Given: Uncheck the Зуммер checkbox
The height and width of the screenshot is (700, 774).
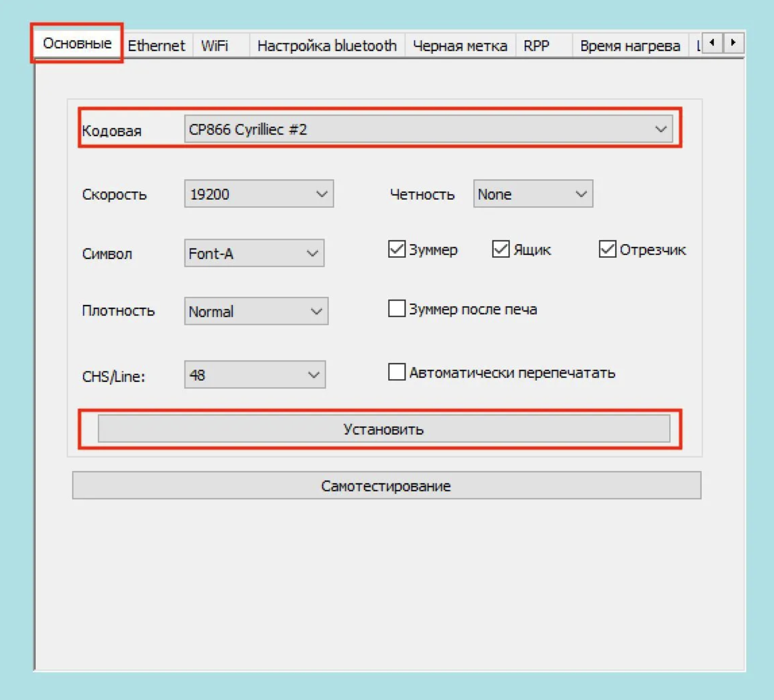Looking at the screenshot, I should 396,249.
